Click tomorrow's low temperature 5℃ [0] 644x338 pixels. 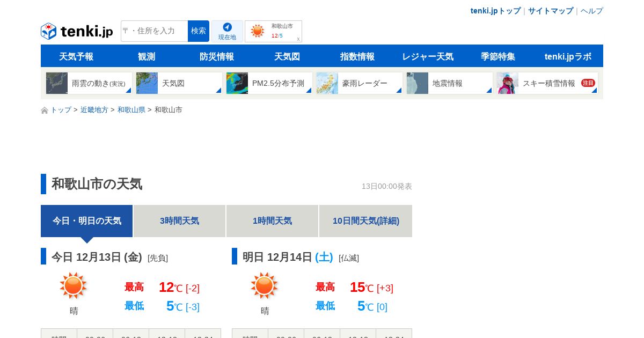372,306
